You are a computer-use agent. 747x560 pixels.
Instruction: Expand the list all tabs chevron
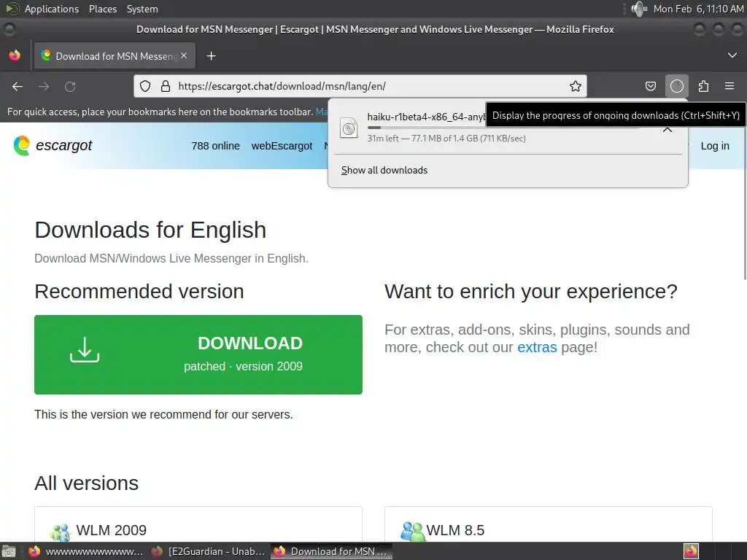tap(732, 55)
